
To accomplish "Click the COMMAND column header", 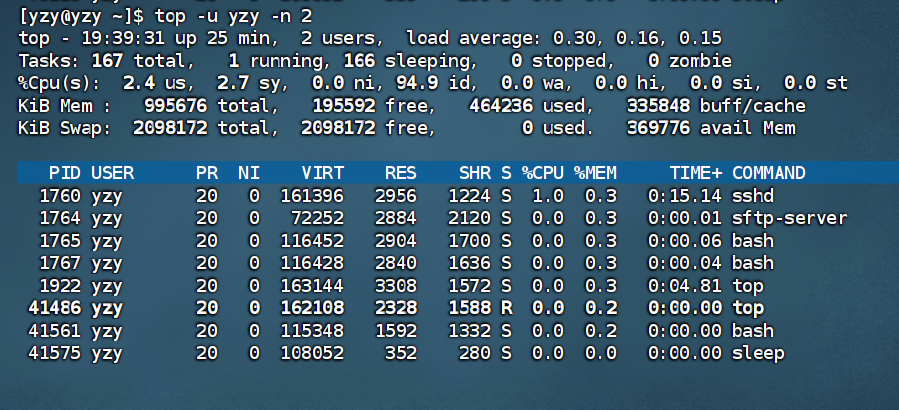I will [x=769, y=173].
